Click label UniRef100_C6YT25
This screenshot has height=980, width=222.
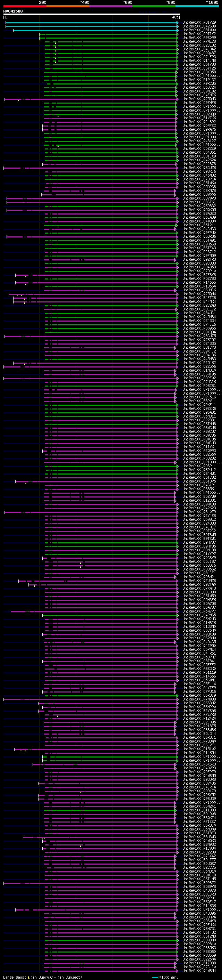(199, 68)
